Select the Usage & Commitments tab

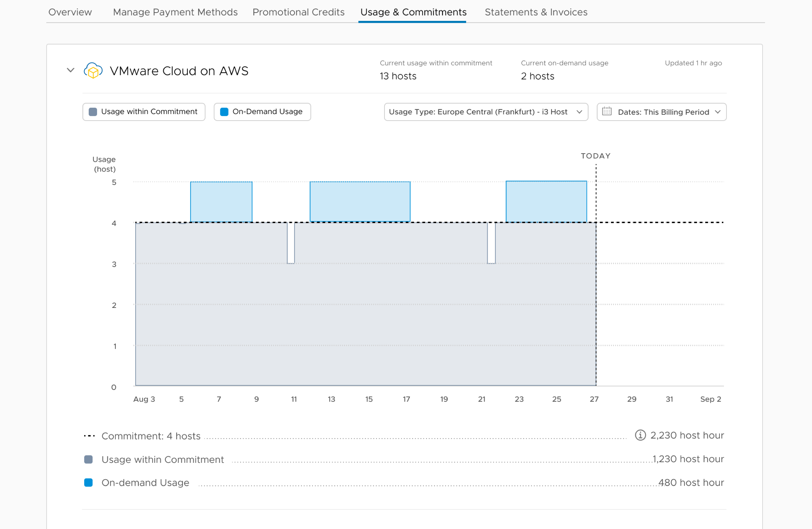pos(413,12)
